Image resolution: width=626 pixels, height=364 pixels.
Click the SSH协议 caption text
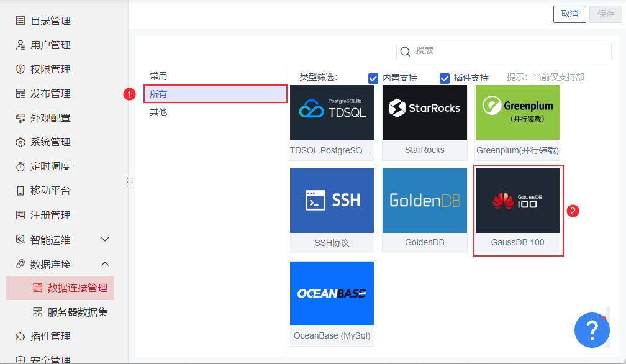332,243
